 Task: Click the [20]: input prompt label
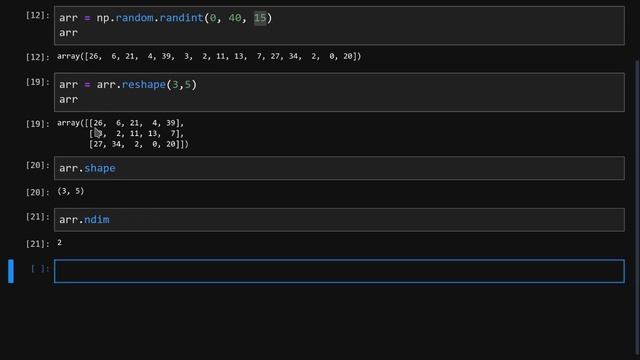38,165
